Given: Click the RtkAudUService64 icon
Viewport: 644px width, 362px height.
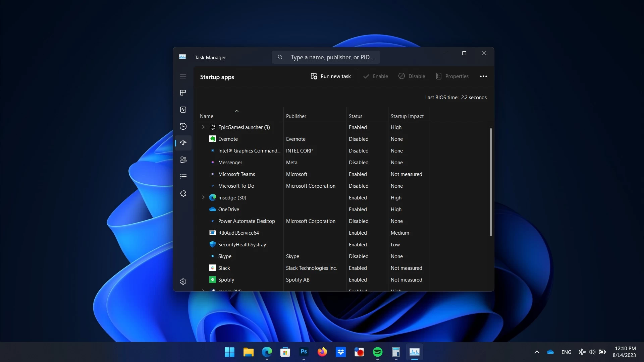Looking at the screenshot, I should [213, 233].
